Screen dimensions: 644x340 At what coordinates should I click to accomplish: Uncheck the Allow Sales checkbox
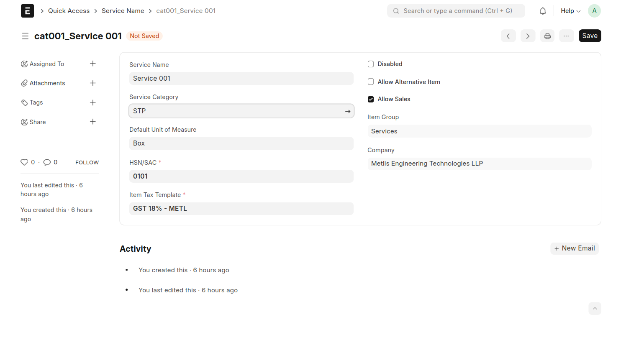pyautogui.click(x=371, y=99)
